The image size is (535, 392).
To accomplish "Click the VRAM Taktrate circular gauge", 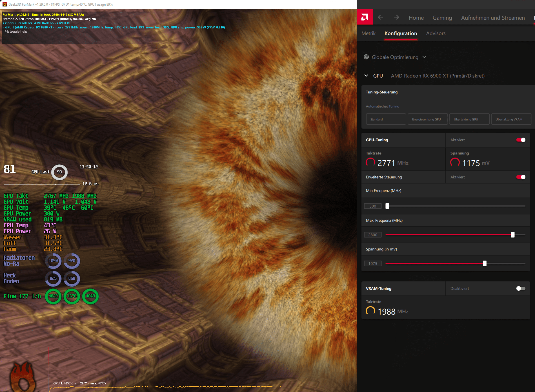I will click(370, 311).
